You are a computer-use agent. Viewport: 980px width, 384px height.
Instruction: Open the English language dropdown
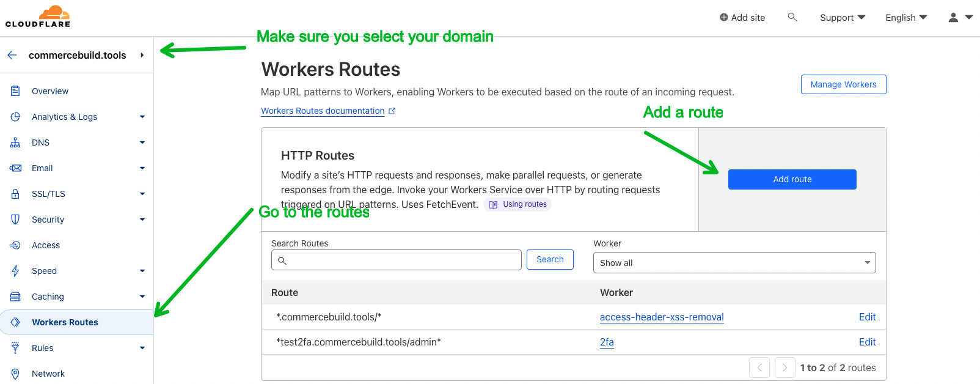coord(906,18)
